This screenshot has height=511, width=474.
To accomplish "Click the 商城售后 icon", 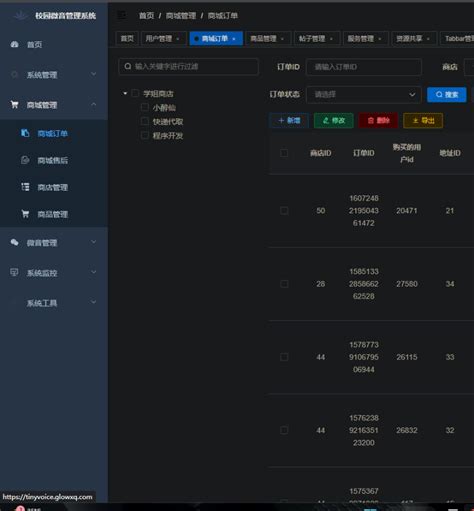I will pos(25,160).
